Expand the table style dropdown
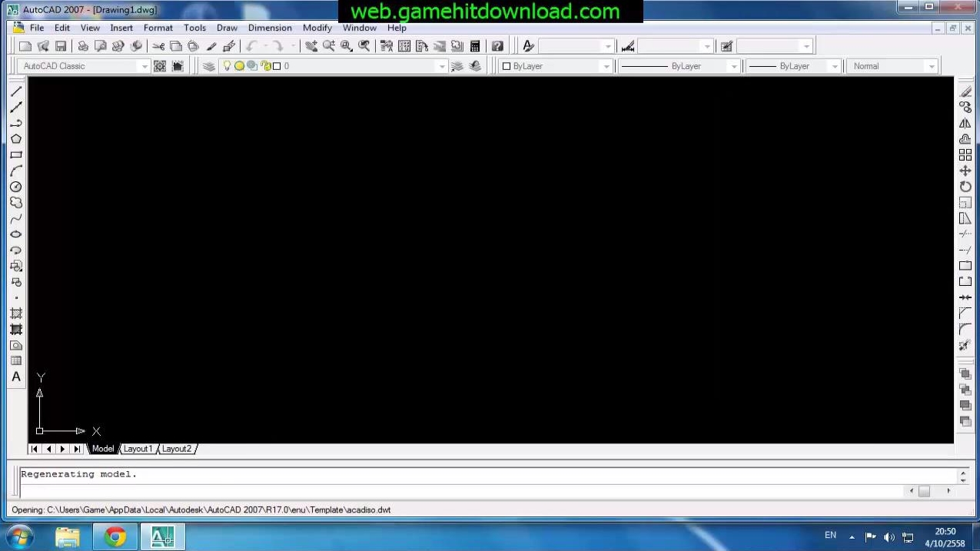 click(806, 46)
